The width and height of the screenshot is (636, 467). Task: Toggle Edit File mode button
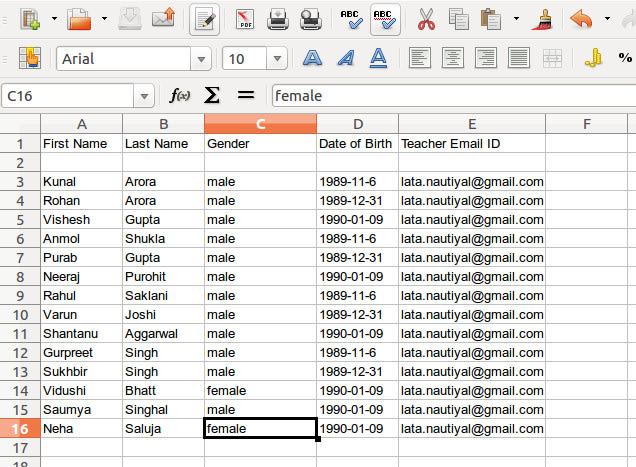[206, 19]
